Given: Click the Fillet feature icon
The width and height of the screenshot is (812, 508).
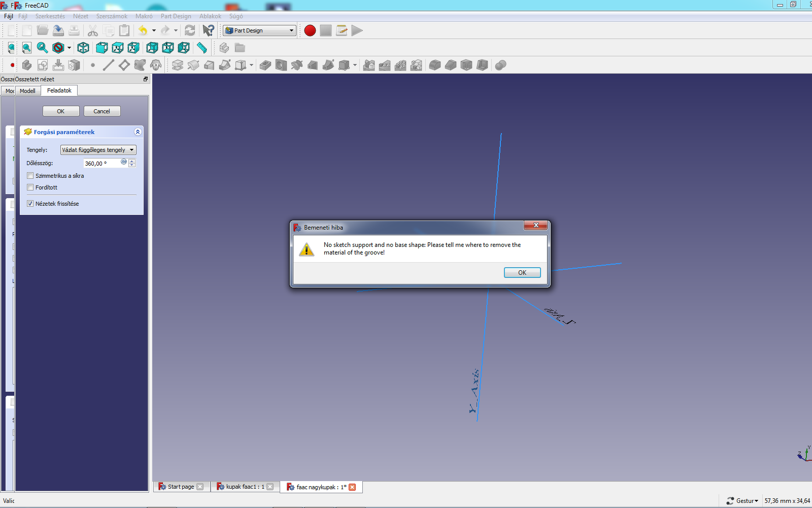Looking at the screenshot, I should click(435, 65).
